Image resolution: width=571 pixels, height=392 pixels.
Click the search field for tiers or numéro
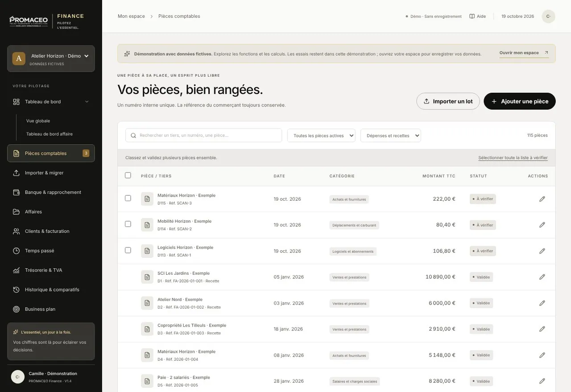(x=203, y=136)
